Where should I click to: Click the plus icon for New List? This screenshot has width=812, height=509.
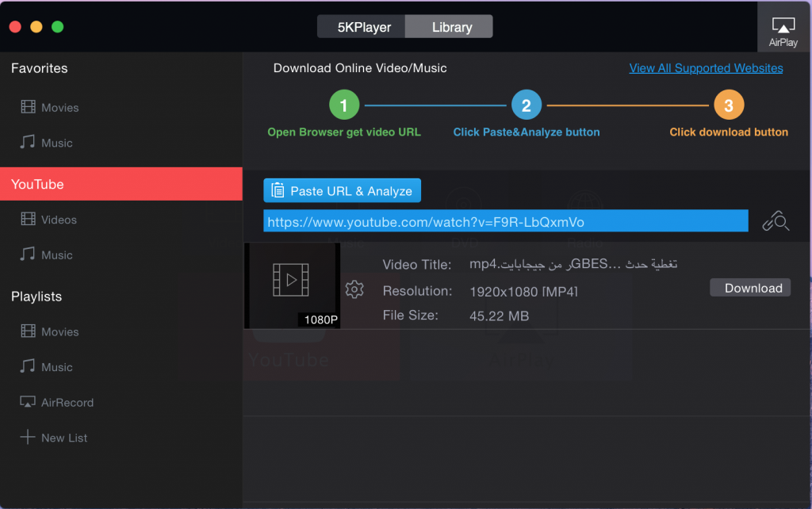click(28, 437)
